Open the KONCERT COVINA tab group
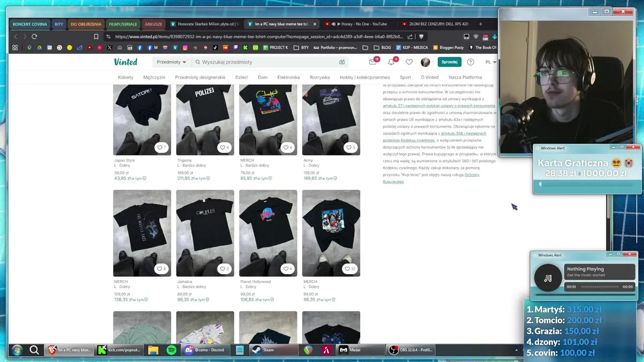Image resolution: width=644 pixels, height=362 pixels. pyautogui.click(x=30, y=24)
